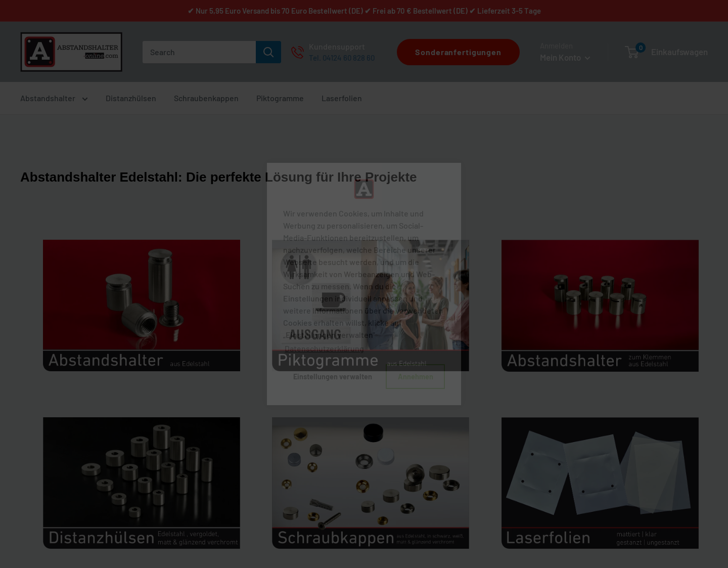Image resolution: width=728 pixels, height=568 pixels.
Task: Open the Abstandshalter aus Edelstahl tile
Action: (142, 305)
